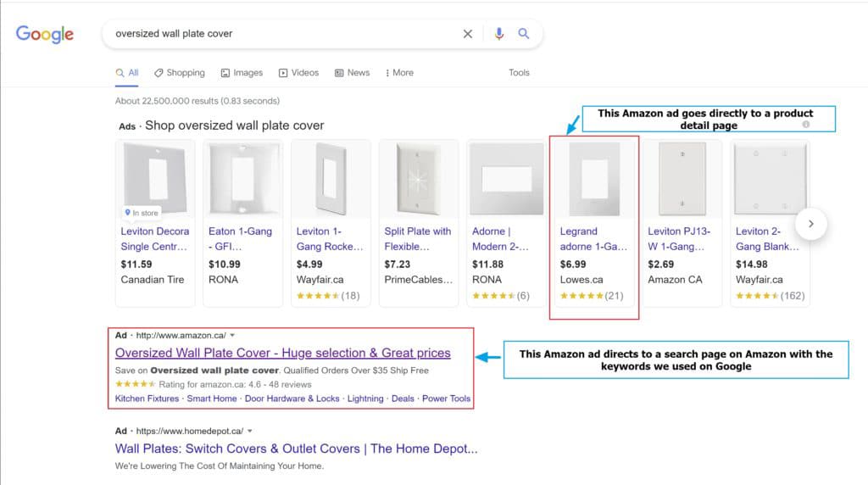
Task: Click the info icon beside shopping ads
Action: pos(806,125)
